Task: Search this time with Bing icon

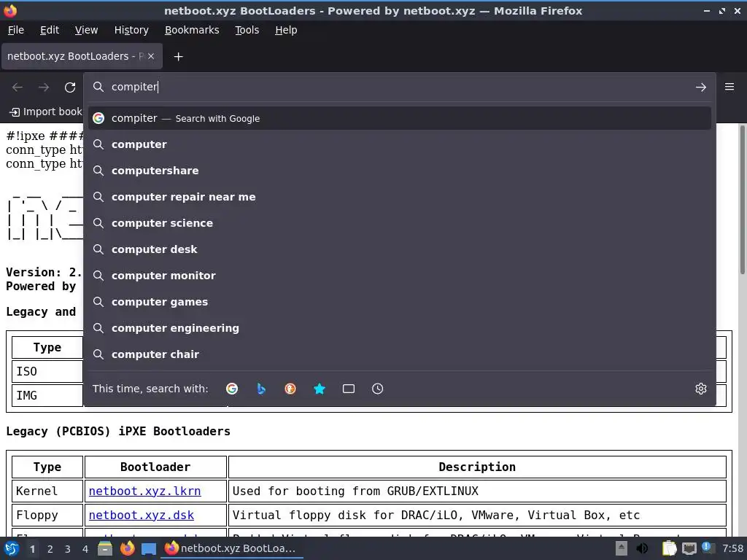Action: pos(261,389)
